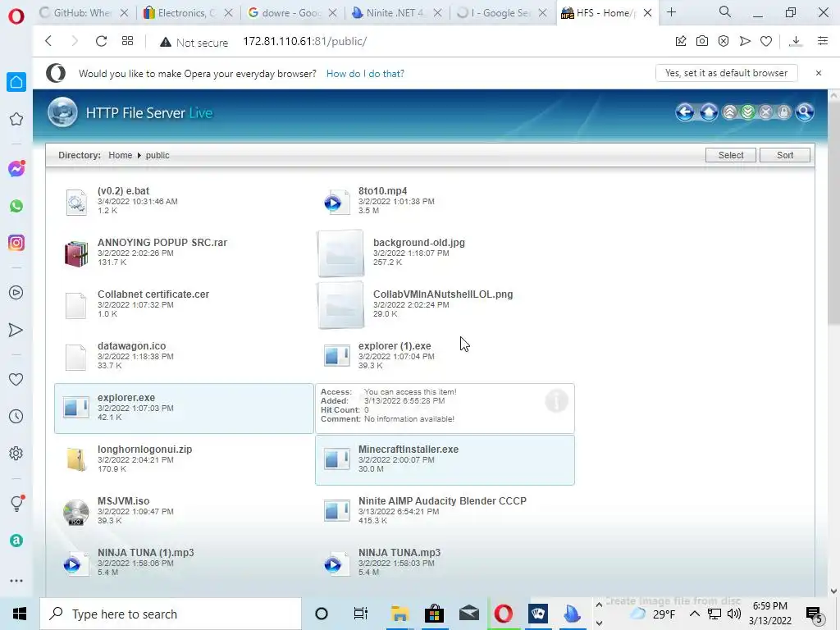
Task: Click the Sort button
Action: click(785, 155)
